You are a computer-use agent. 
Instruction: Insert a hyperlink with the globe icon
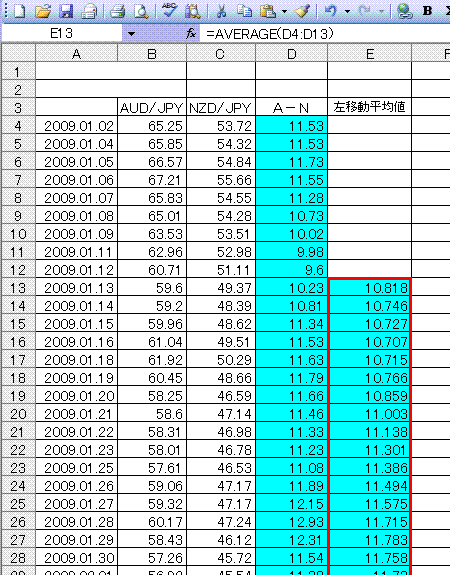pos(405,11)
